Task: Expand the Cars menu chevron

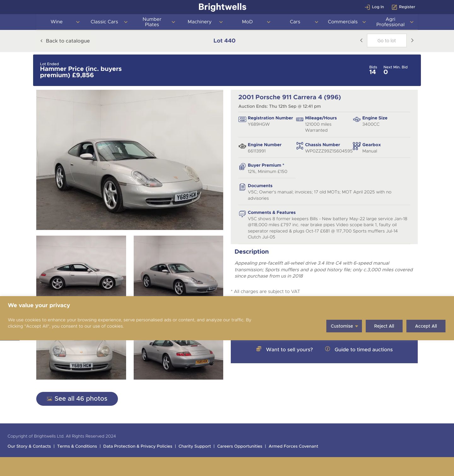Action: point(316,22)
